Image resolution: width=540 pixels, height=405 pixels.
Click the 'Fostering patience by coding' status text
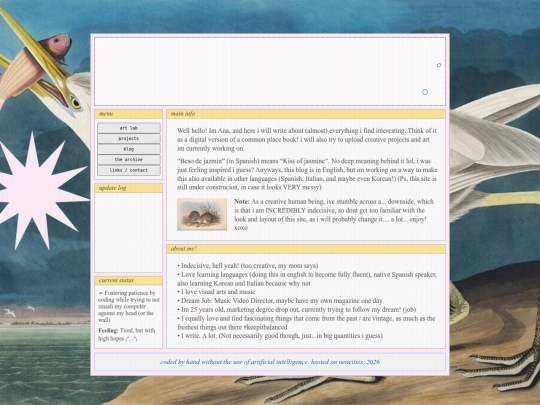(x=129, y=306)
